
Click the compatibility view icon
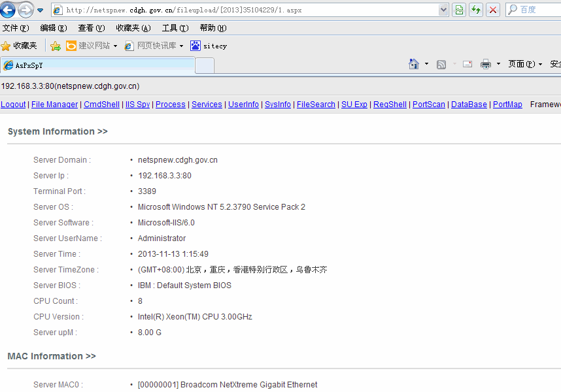459,10
